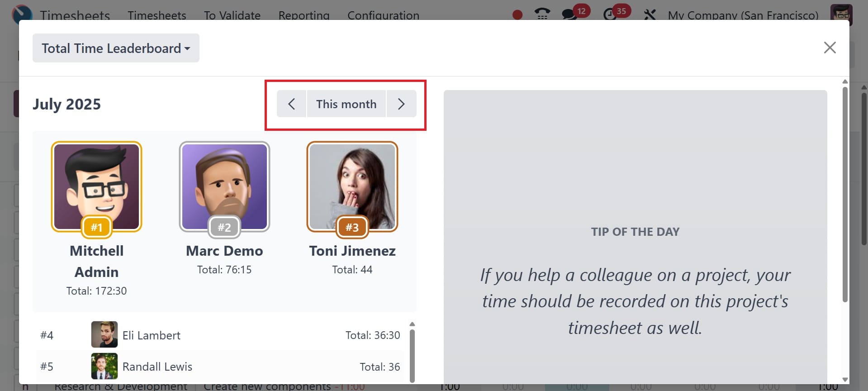The image size is (868, 391).
Task: Go to the previous month
Action: [x=292, y=104]
